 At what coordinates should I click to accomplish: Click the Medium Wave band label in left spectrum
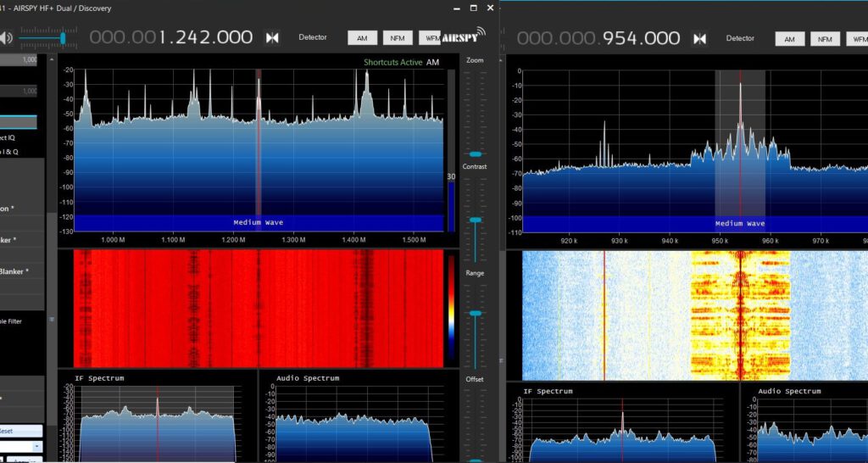(259, 222)
